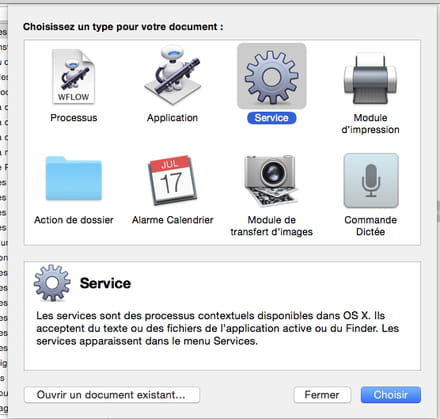Viewport: 440px width, 419px height.
Task: Click the Application text label
Action: pos(172,118)
